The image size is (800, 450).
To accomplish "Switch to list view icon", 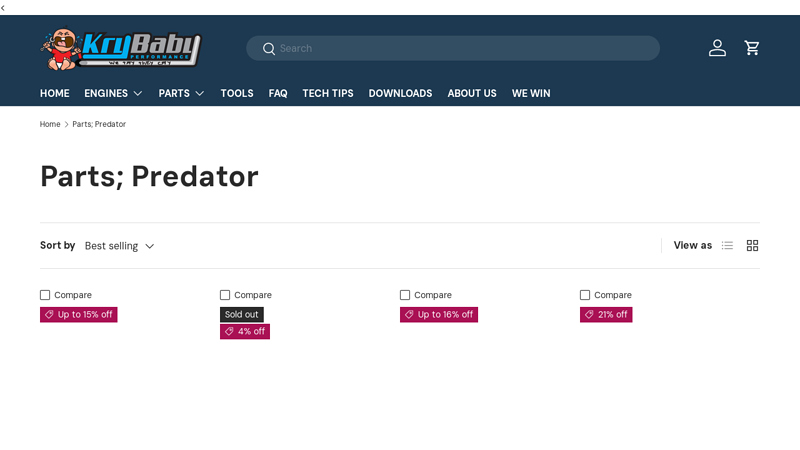I will [727, 245].
